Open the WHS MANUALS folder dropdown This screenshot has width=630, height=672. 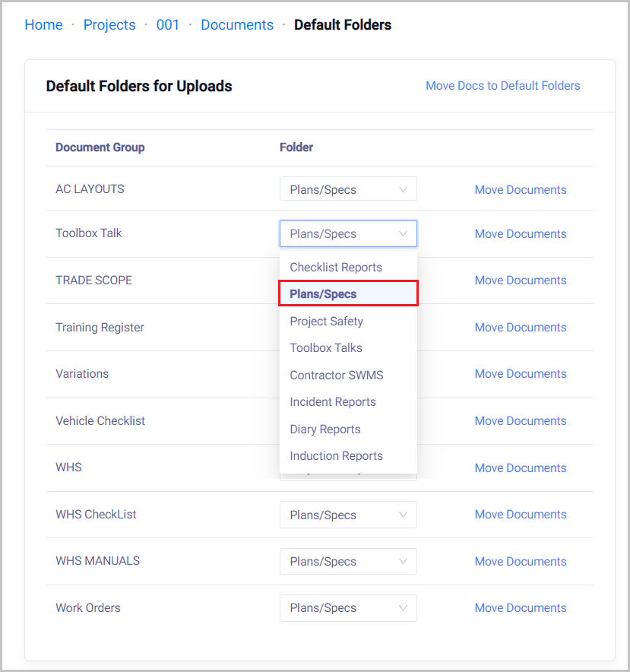[348, 561]
